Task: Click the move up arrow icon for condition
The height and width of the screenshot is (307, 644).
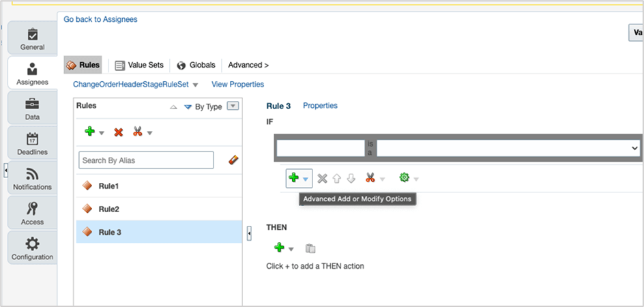Action: pos(337,178)
